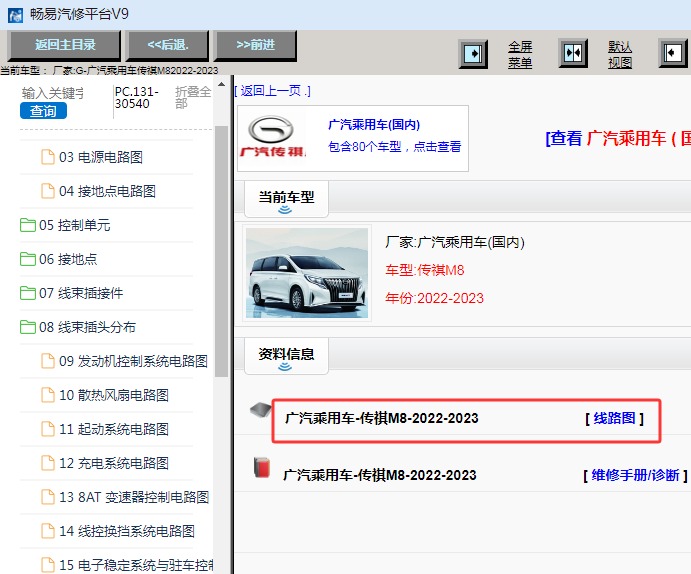
Task: Click the document icon of 10 散热风扇电路图
Action: click(48, 395)
